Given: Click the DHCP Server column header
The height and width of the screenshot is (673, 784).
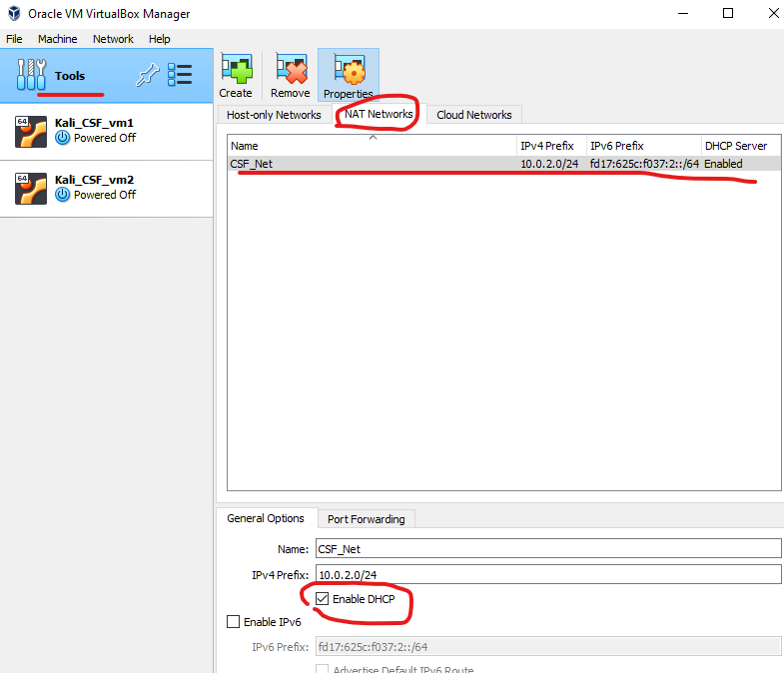Looking at the screenshot, I should click(x=740, y=146).
